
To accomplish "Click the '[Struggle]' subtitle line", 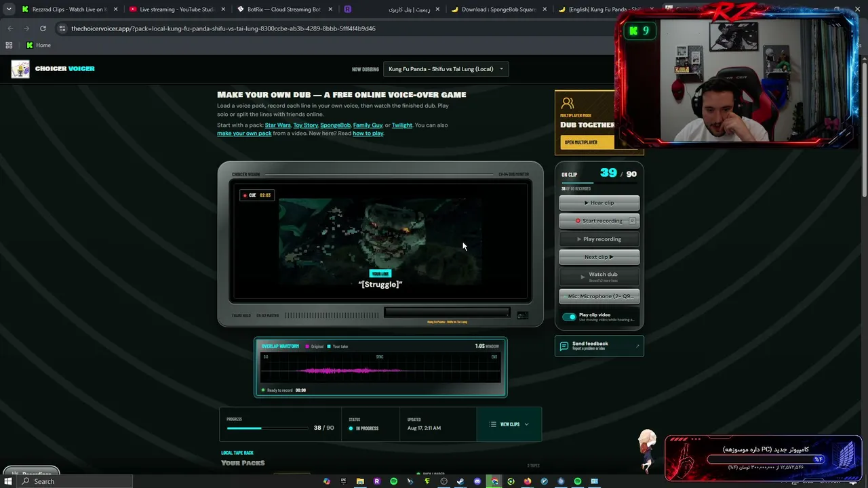I will point(380,285).
